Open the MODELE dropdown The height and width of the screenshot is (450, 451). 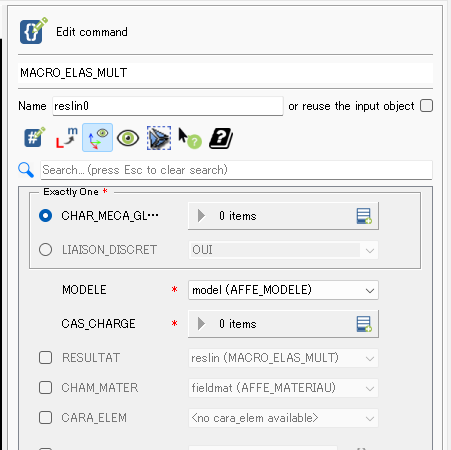tap(283, 290)
